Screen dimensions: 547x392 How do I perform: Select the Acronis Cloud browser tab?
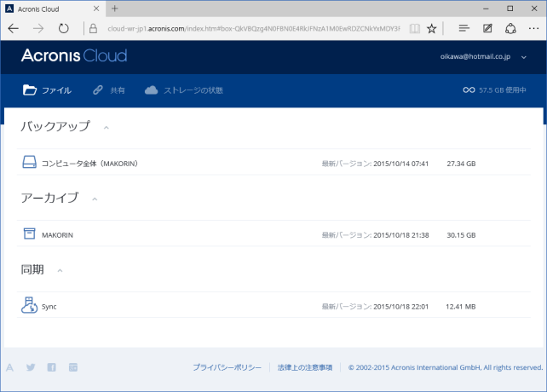click(x=52, y=9)
